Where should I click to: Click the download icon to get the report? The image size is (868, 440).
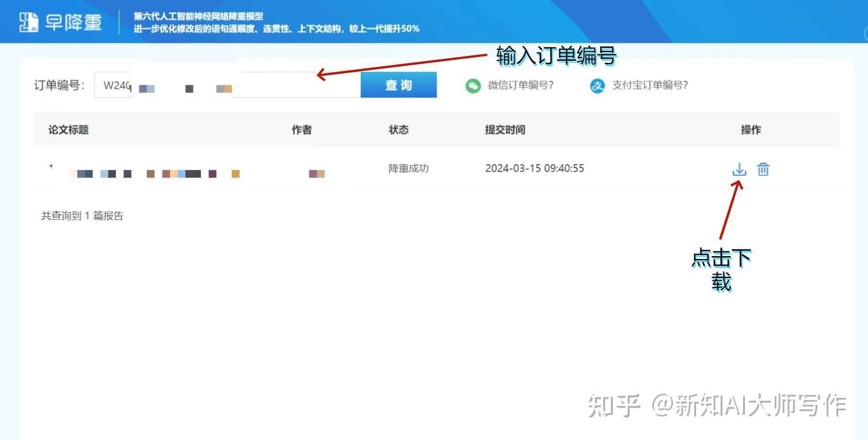click(740, 170)
